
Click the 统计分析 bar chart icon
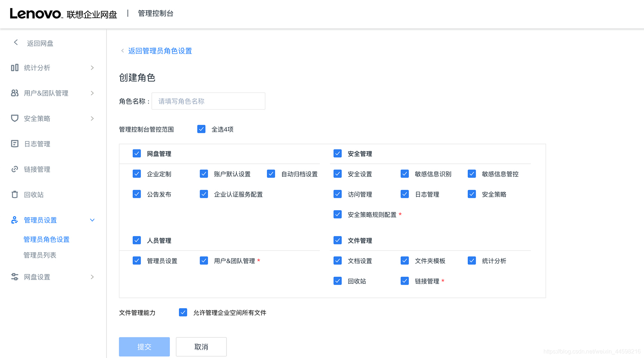(15, 68)
